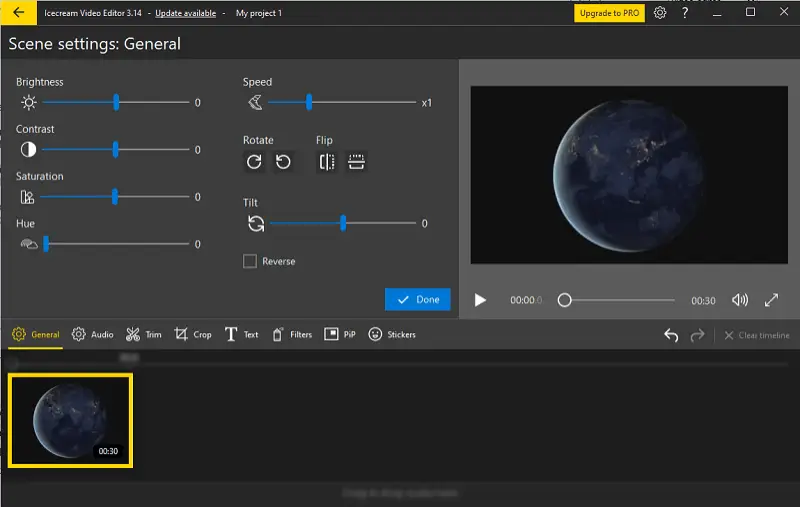Switch to the Audio tab

coord(92,335)
